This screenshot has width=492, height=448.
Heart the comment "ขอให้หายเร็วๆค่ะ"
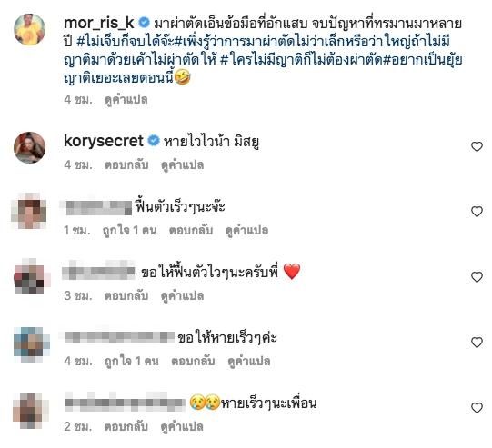pos(477,343)
